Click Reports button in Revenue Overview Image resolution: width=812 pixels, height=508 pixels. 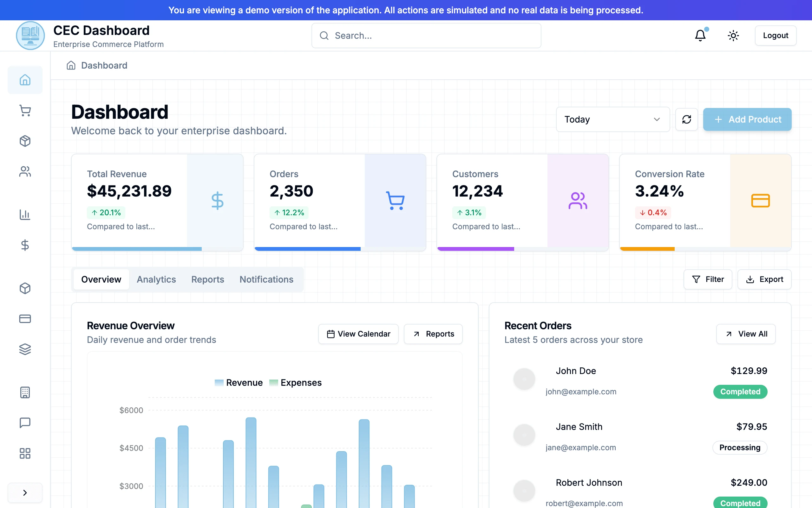(x=433, y=334)
